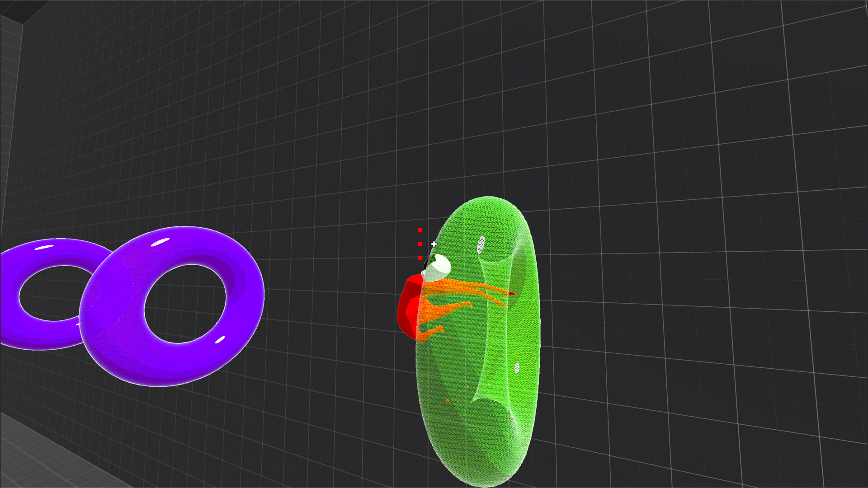Click the white plus-shaped crosshair
The height and width of the screenshot is (488, 868).
[434, 244]
